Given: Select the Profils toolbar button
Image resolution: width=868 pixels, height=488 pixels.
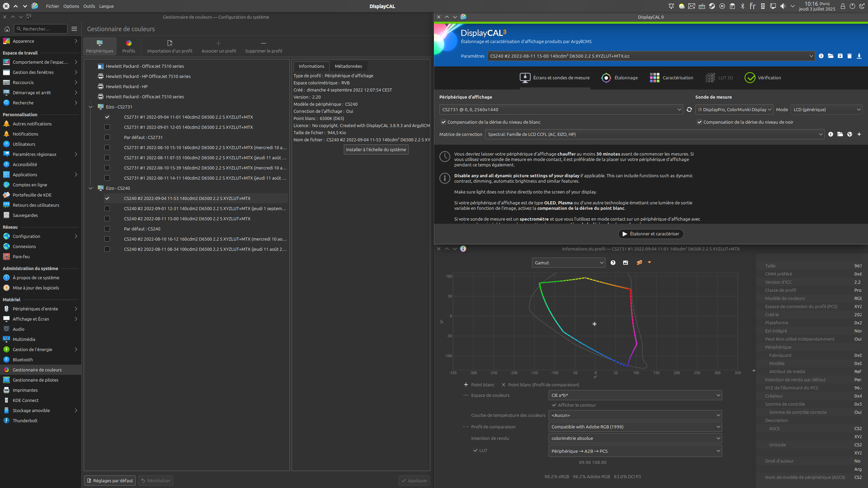Looking at the screenshot, I should 129,46.
